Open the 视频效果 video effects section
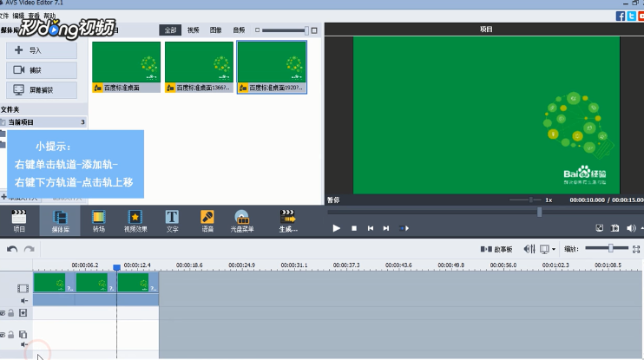Viewport: 644px width, 360px height. tap(135, 221)
